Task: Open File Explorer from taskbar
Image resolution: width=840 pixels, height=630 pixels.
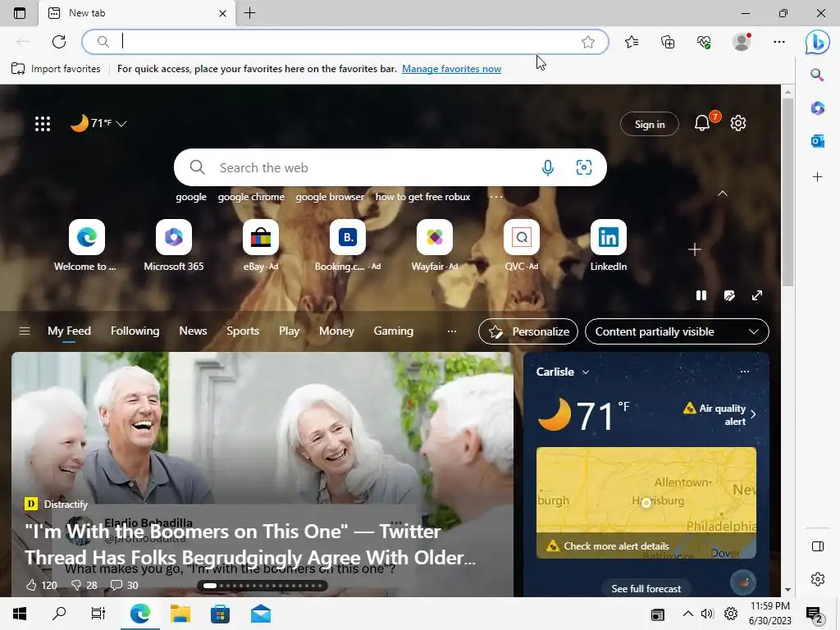Action: pyautogui.click(x=180, y=614)
